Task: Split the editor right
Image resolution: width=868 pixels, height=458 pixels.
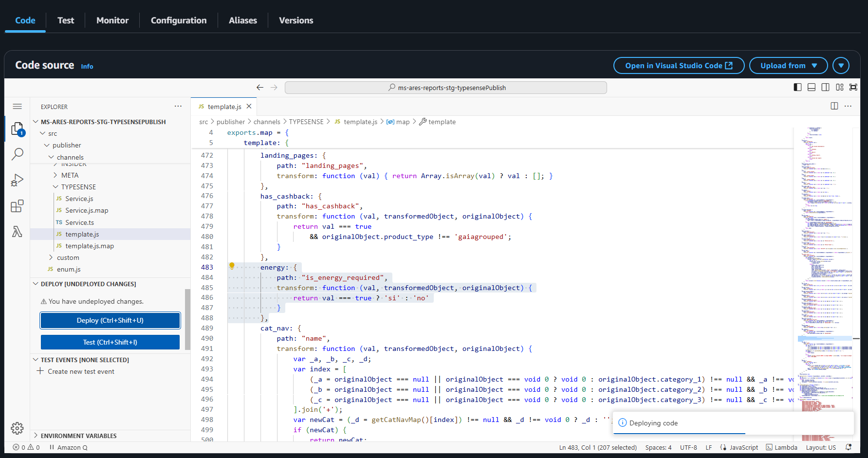Action: coord(834,106)
